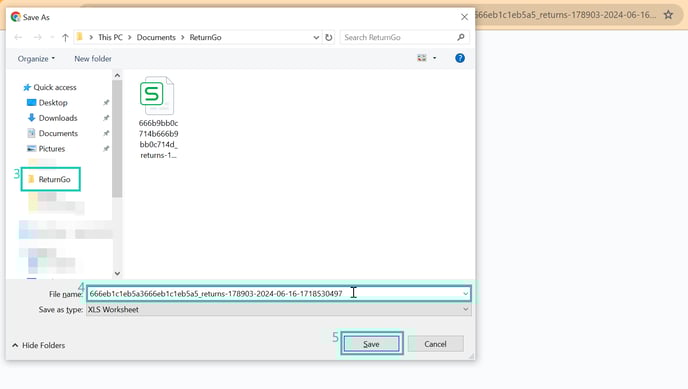Open Desktop in navigation pane

point(47,103)
